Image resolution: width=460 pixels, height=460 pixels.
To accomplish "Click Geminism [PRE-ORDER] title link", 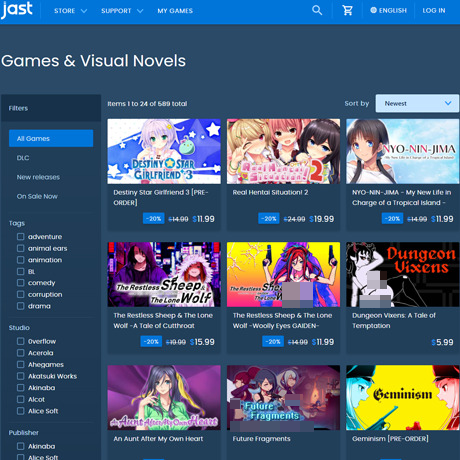I will 390,439.
